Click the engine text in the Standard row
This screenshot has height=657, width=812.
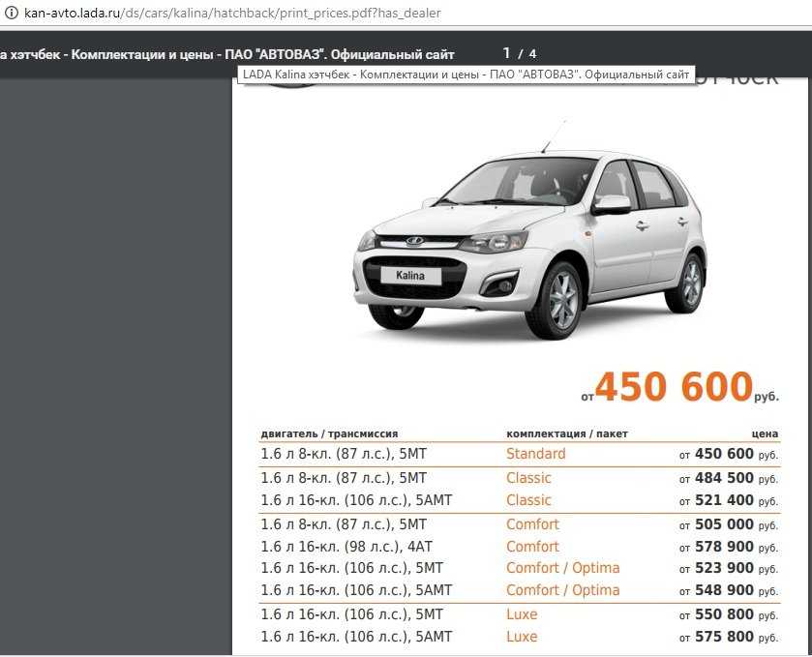click(344, 454)
